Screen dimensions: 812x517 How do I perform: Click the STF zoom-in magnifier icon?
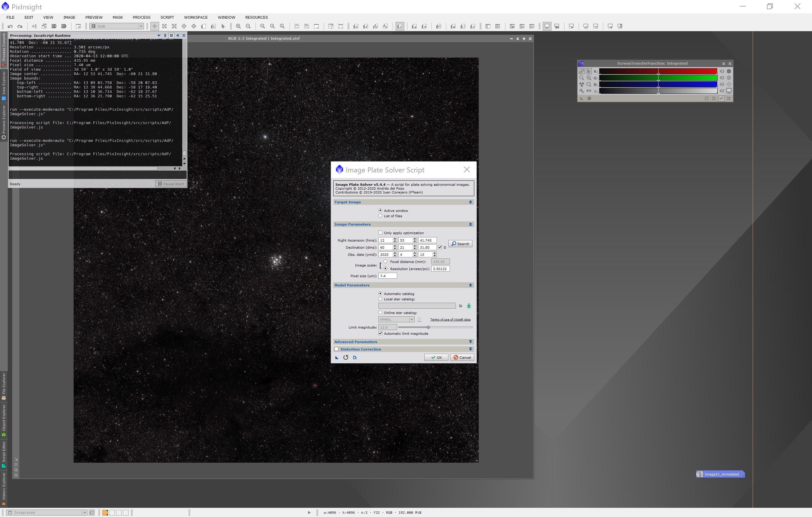point(589,77)
